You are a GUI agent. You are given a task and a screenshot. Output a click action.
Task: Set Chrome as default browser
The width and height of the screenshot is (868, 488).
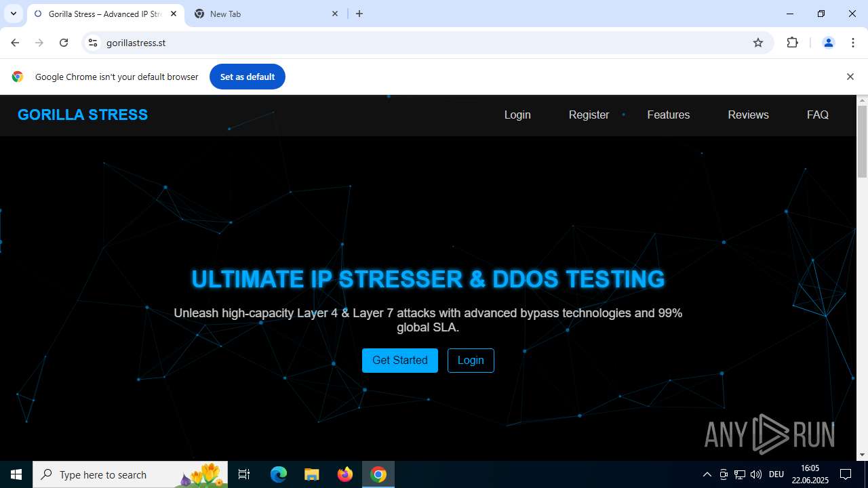point(248,77)
